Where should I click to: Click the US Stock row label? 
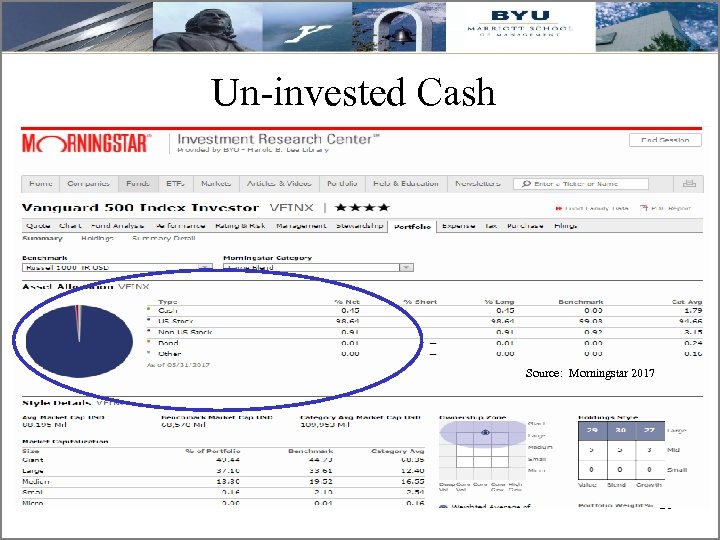175,321
